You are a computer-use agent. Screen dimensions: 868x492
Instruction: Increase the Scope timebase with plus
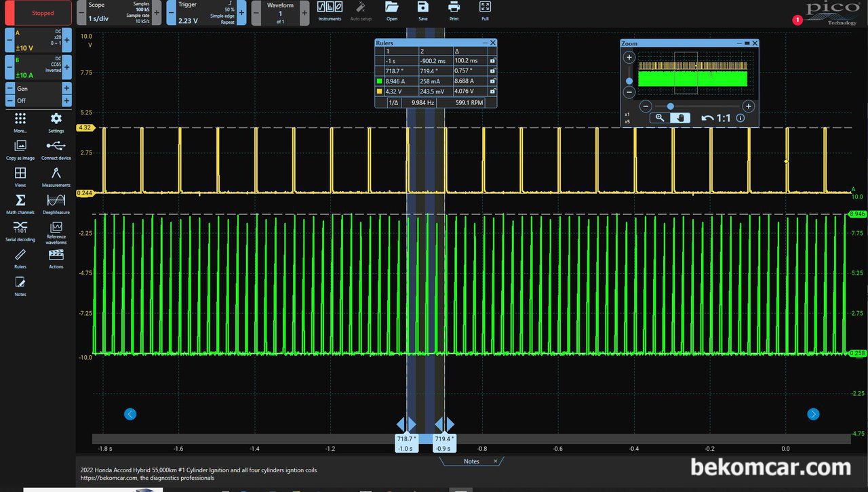157,13
